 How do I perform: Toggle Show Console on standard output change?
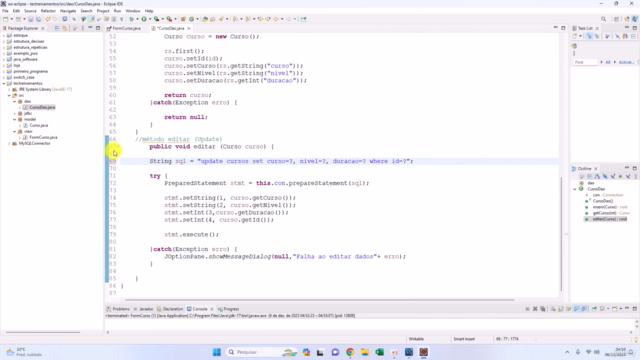576,309
